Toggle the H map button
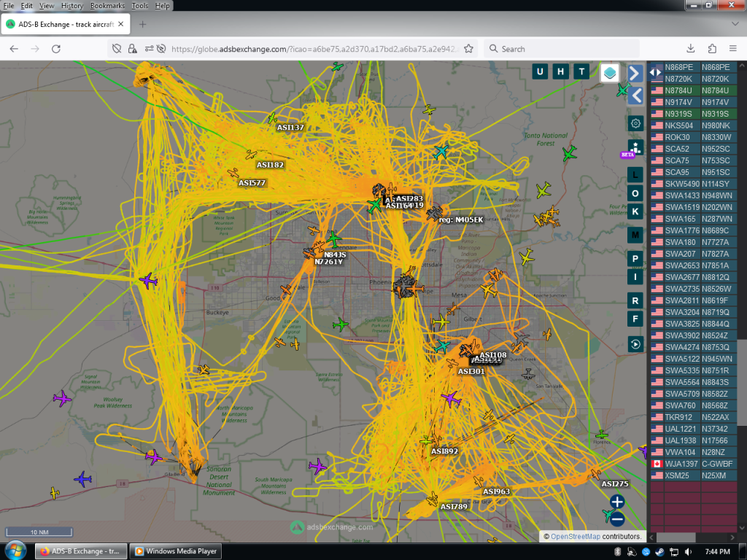Image resolution: width=747 pixels, height=560 pixels. click(561, 72)
